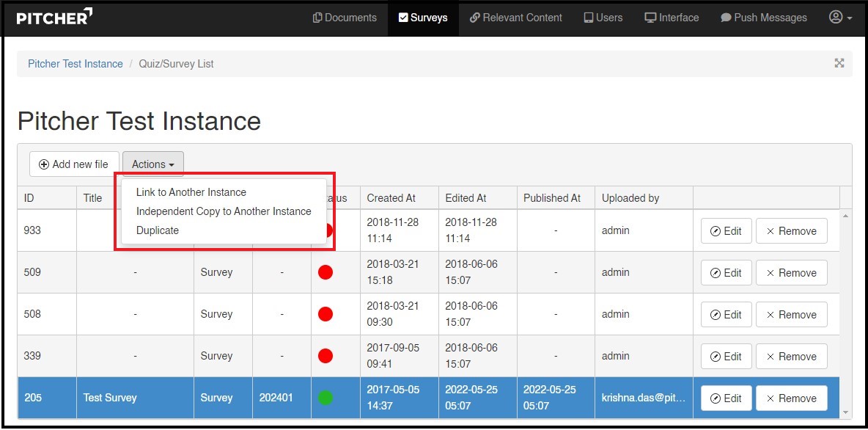Choose Independent Copy to Another Instance

[x=224, y=211]
